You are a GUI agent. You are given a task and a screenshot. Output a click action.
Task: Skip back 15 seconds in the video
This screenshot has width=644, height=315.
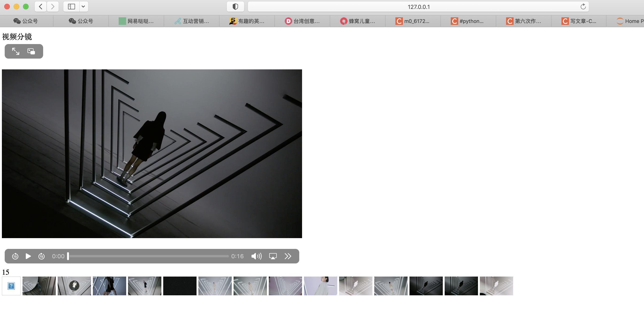(x=15, y=256)
